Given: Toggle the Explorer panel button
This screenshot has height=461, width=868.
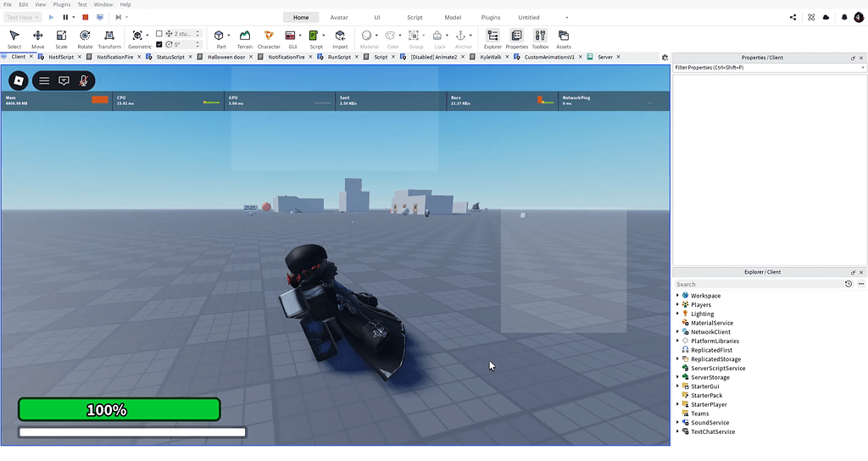Looking at the screenshot, I should pos(492,39).
